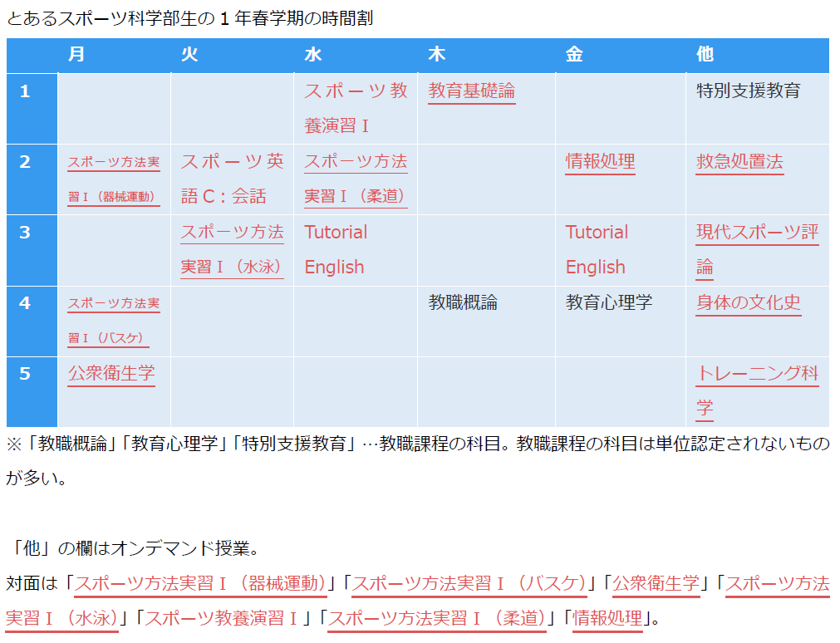Screen dimensions: 840x643
Task: Open スポーツ方法実習Ⅰ（器械運動） link in the bottom paragraph
Action: pos(200,583)
